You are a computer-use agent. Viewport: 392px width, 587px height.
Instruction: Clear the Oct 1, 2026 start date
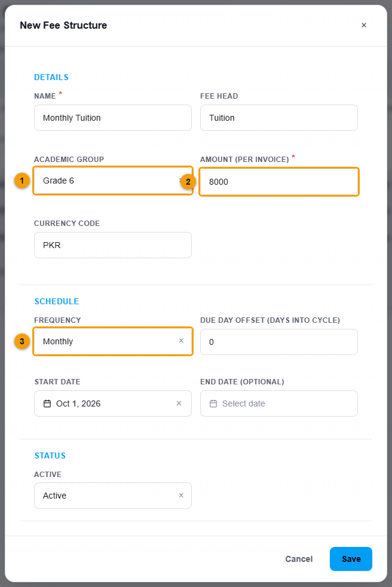179,403
